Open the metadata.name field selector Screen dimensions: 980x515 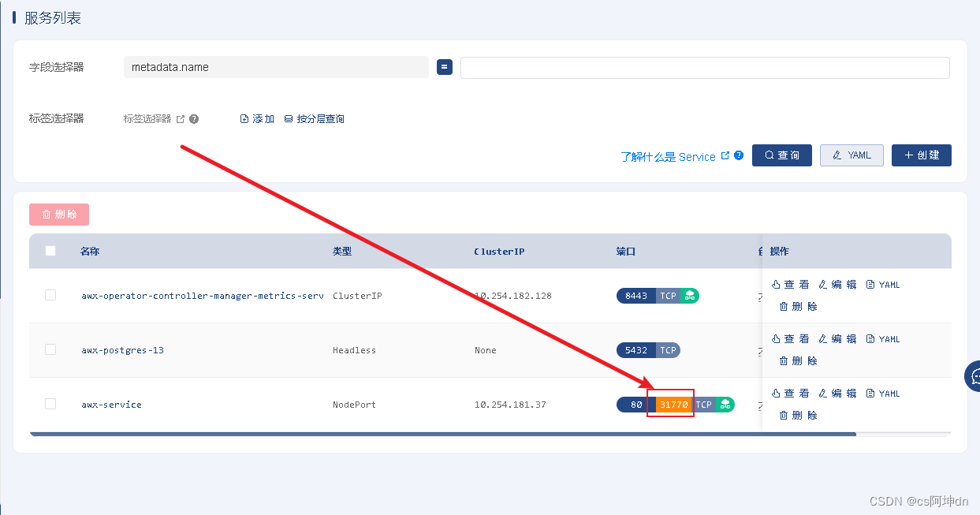pos(276,67)
